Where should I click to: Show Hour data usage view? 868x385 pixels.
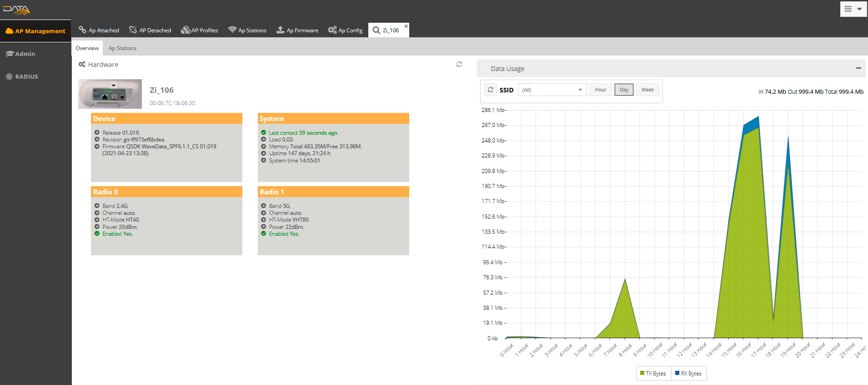[x=601, y=90]
